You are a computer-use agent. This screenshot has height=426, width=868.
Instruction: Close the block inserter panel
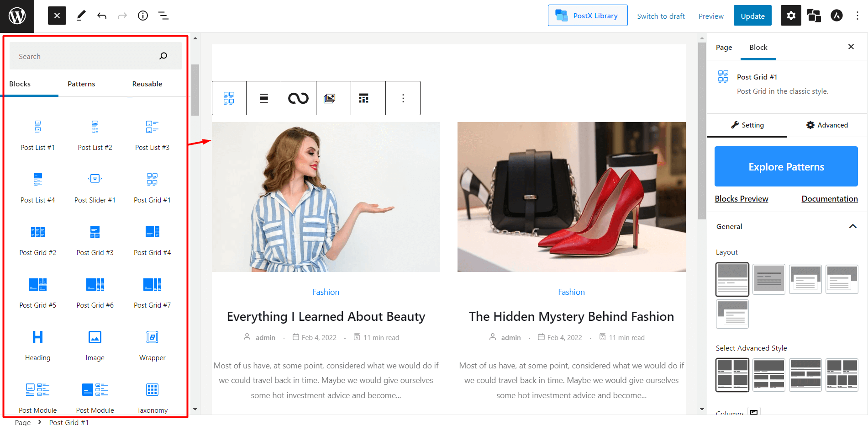57,16
